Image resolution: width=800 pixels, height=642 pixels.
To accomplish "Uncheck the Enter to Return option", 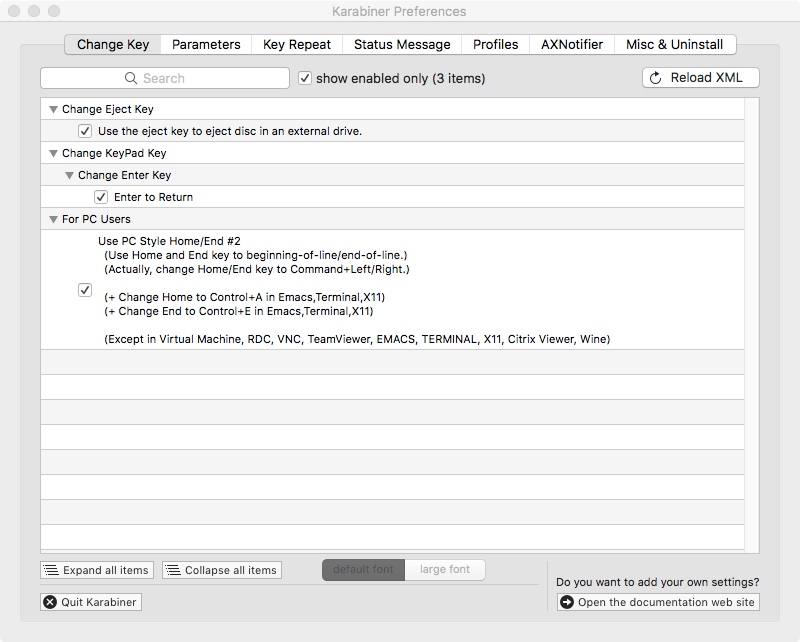I will pos(101,197).
